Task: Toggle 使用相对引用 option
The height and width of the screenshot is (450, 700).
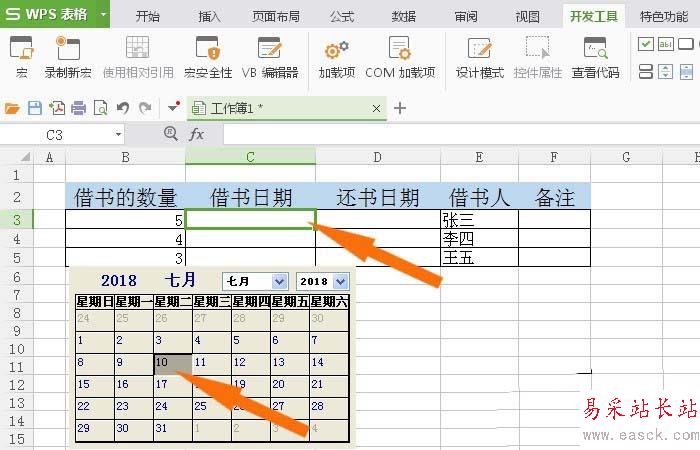Action: [138, 57]
